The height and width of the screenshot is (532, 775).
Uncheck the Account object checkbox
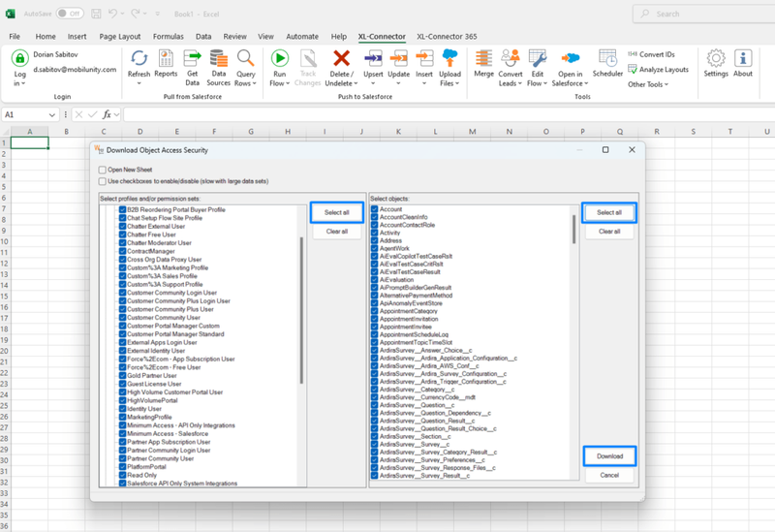(x=375, y=209)
